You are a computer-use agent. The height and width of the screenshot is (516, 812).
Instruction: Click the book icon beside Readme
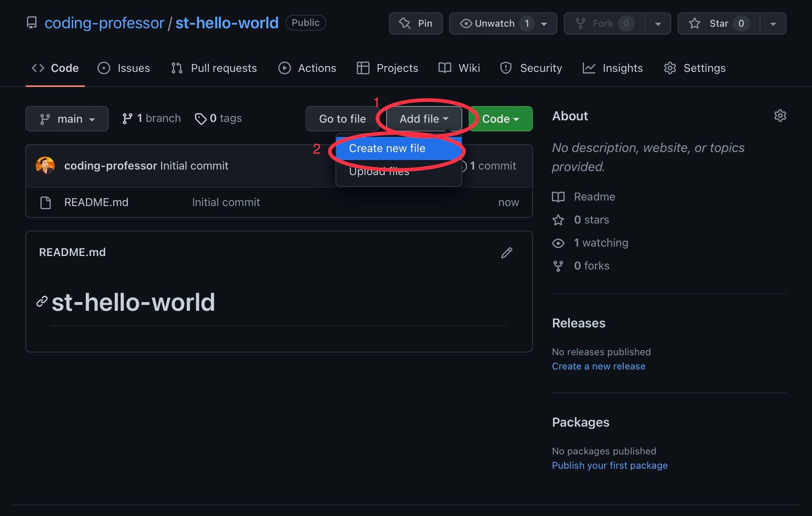pyautogui.click(x=558, y=197)
